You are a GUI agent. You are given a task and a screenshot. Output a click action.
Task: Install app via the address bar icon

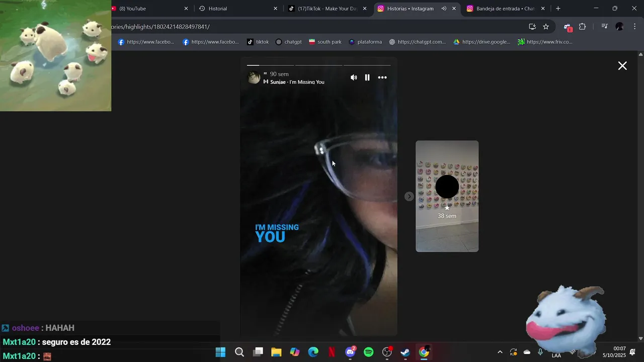click(x=532, y=27)
